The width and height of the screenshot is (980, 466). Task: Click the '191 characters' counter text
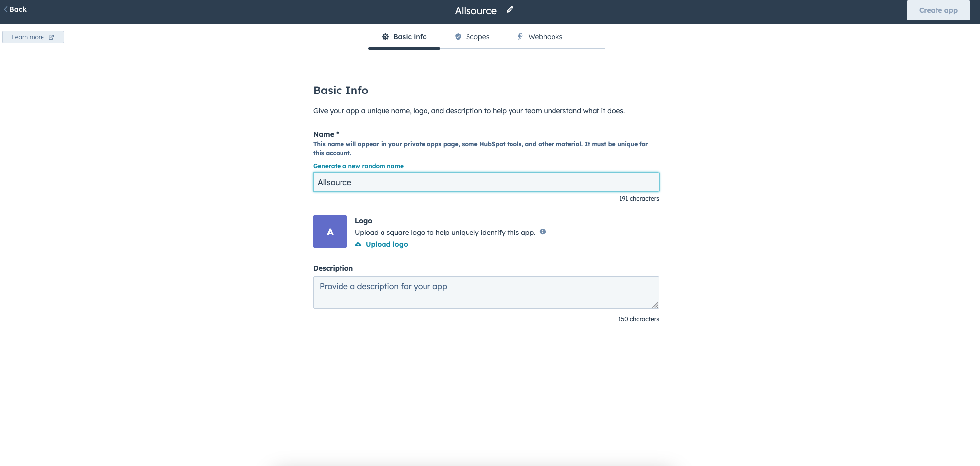pos(639,199)
